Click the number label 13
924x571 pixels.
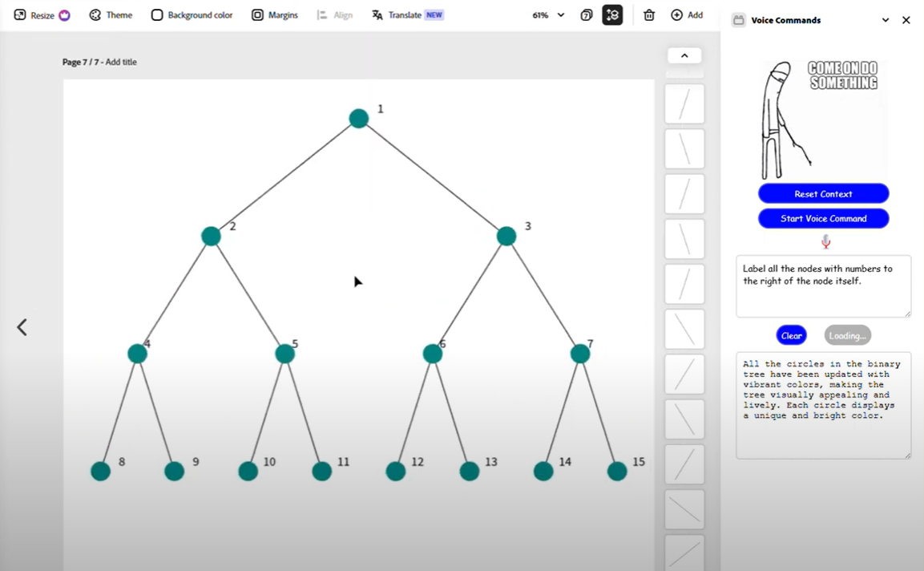[x=491, y=462]
